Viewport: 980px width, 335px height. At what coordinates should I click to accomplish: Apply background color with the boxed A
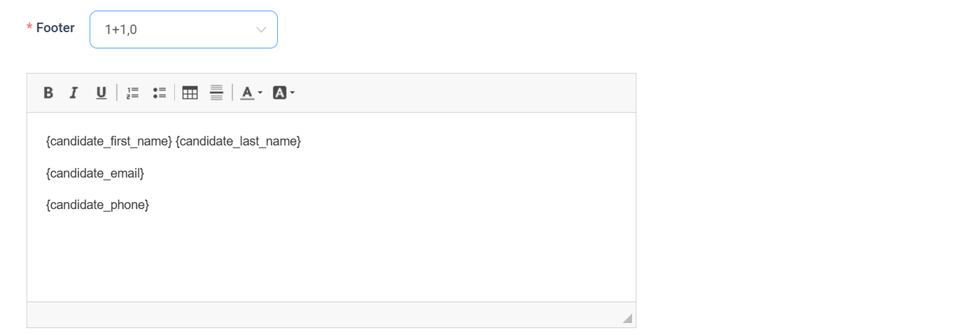coord(279,93)
